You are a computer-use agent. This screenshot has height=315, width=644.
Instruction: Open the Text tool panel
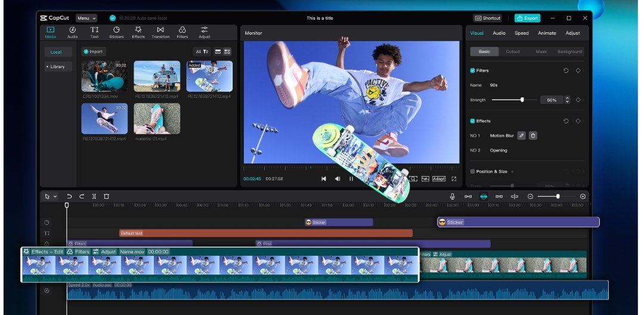94,32
